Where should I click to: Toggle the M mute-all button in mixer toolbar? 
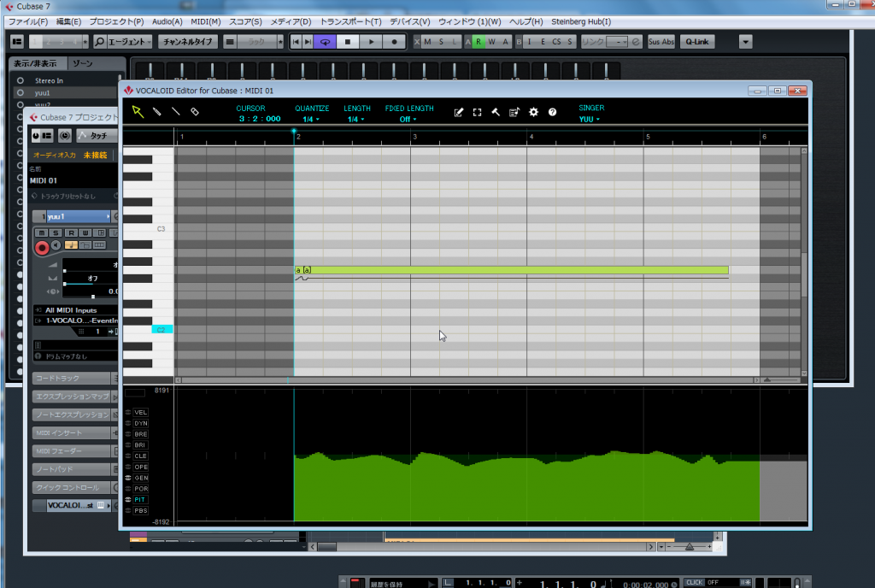pos(427,42)
